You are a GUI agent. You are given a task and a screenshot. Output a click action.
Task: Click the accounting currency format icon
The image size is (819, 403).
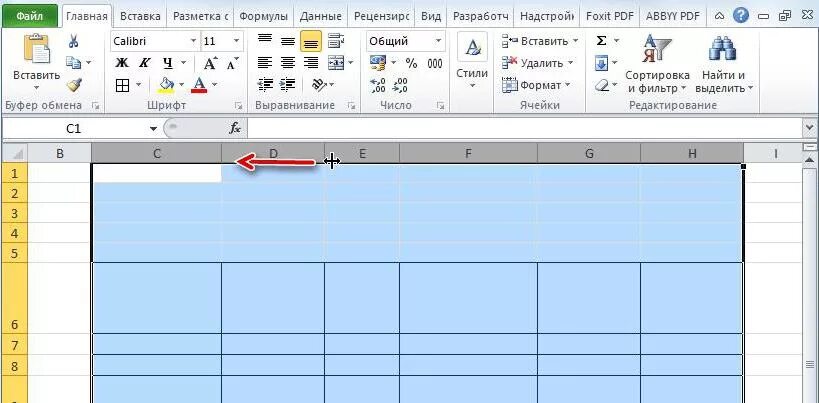[x=378, y=63]
